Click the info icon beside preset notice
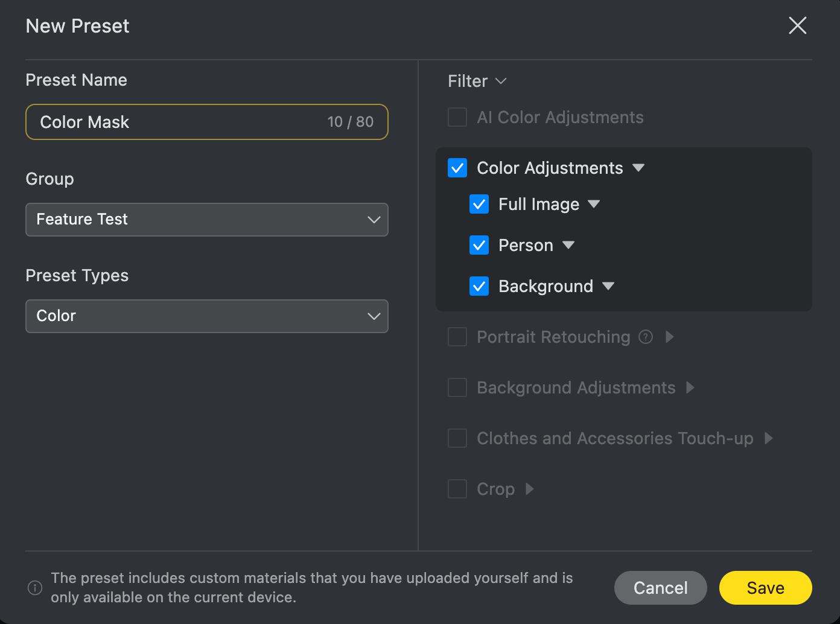 [x=35, y=588]
